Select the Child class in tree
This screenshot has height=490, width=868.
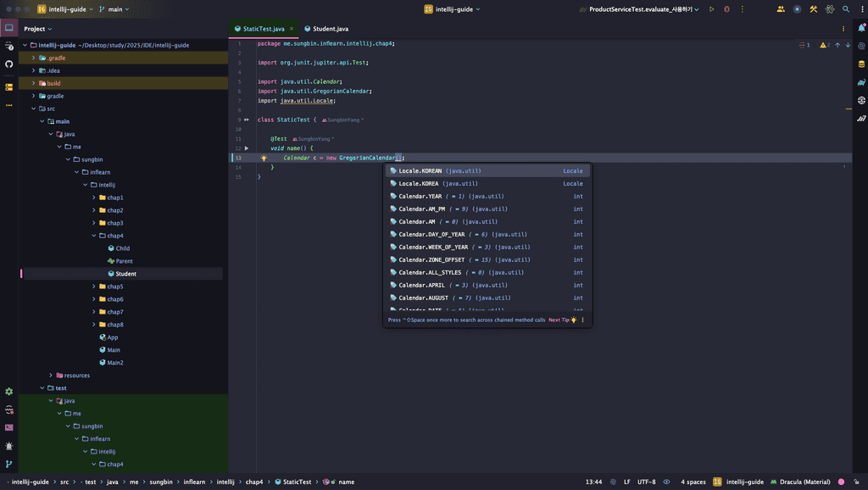(x=119, y=248)
